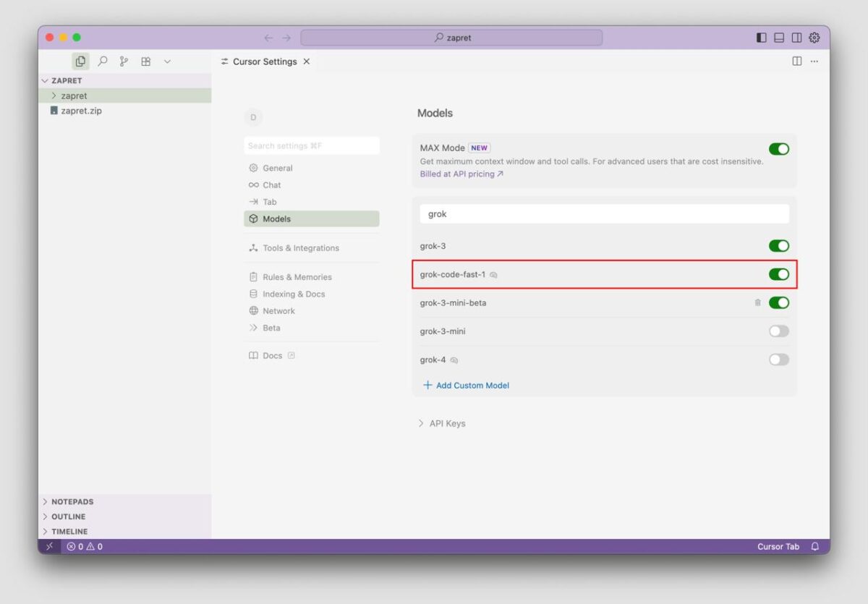Disable the MAX Mode toggle
The image size is (868, 604).
778,149
